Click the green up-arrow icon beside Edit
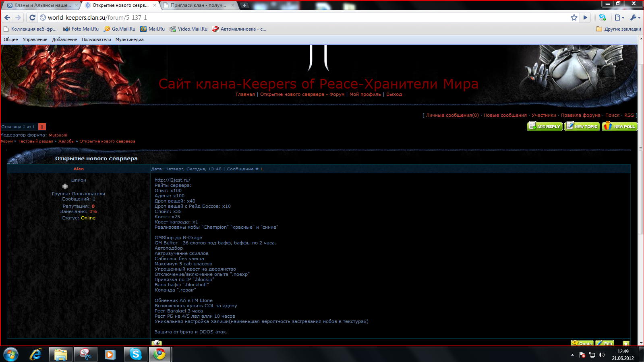Screen dimensions: 644x362 (626, 343)
